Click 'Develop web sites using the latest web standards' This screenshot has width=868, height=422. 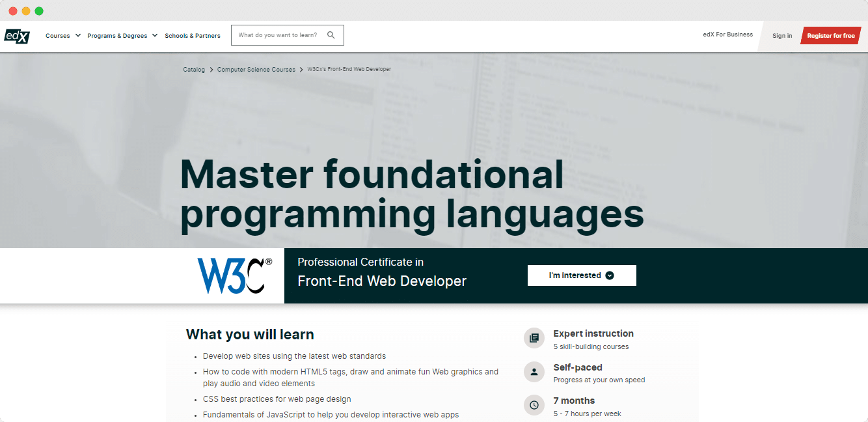click(x=294, y=356)
